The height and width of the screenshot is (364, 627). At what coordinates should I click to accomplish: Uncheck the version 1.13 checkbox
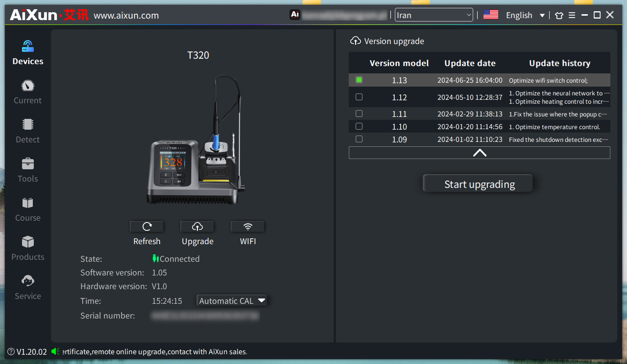359,80
